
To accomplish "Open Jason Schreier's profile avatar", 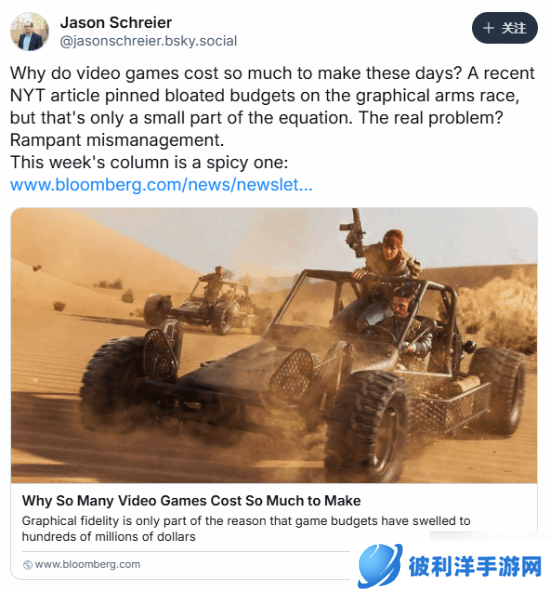I will [29, 31].
